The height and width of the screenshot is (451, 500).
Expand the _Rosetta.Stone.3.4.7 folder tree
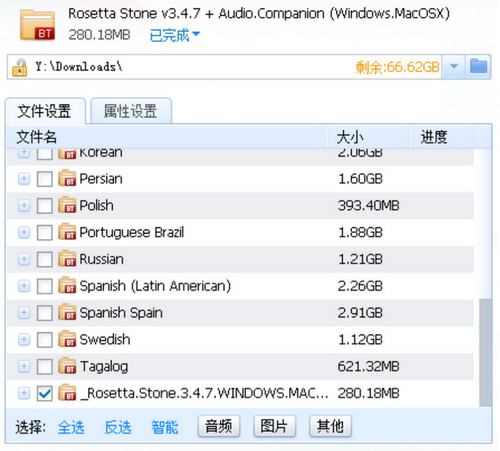click(24, 393)
